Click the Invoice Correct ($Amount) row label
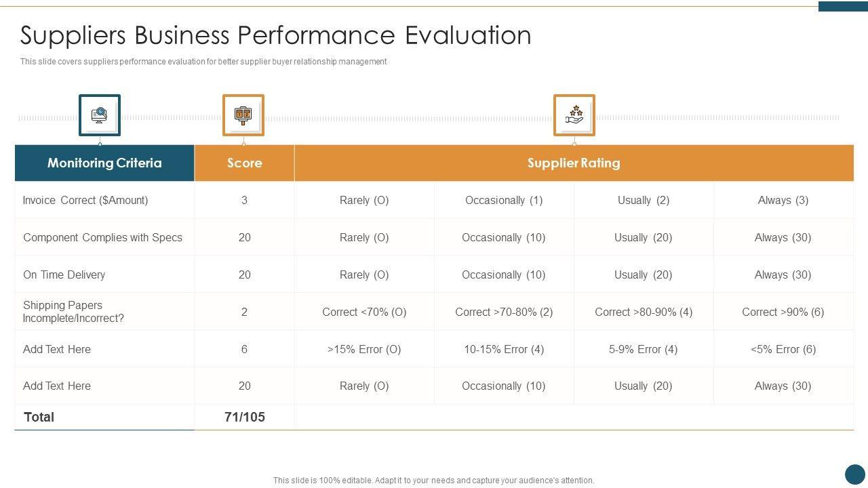868x488 pixels. click(x=85, y=200)
